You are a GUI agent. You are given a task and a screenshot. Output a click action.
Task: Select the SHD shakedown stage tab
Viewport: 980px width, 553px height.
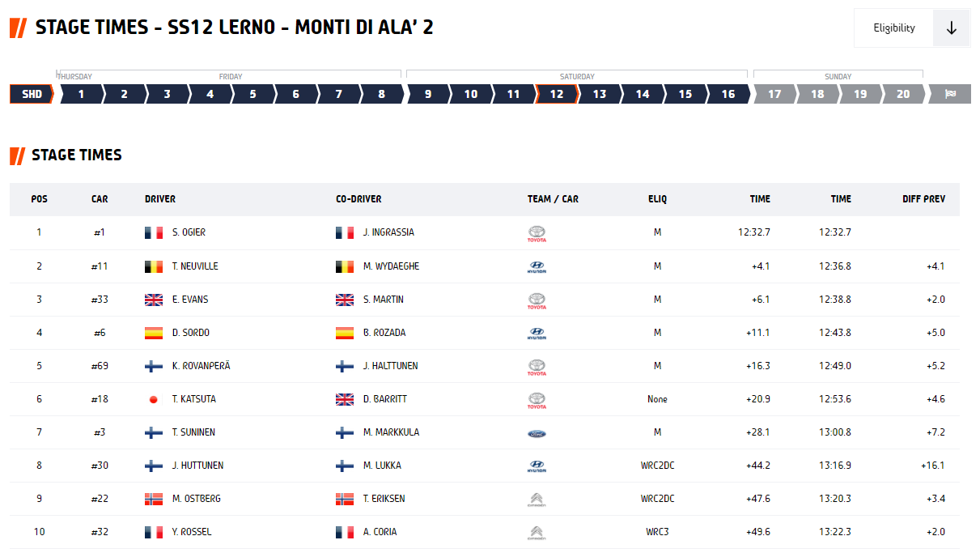(32, 94)
